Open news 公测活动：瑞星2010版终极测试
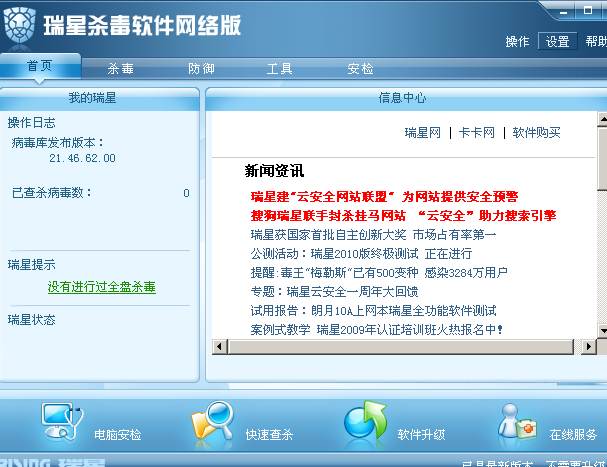This screenshot has width=607, height=467. coord(361,254)
